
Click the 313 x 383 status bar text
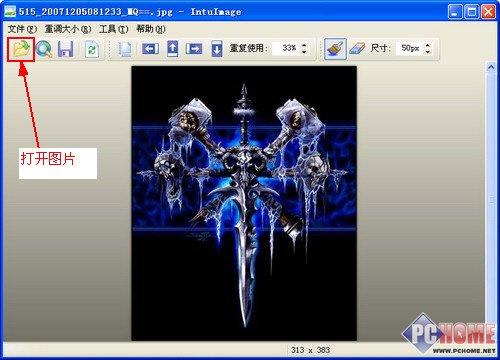click(x=310, y=350)
